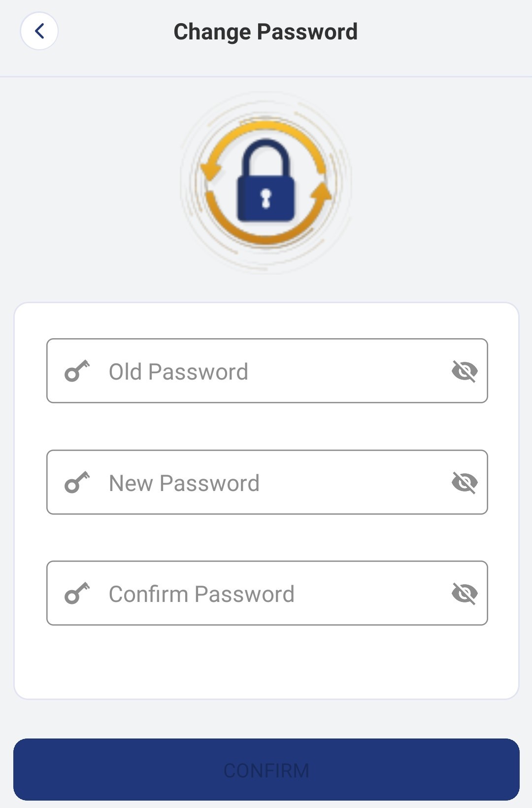Tap the blue padlock keyhole
Image resolution: width=532 pixels, height=808 pixels.
[x=266, y=198]
